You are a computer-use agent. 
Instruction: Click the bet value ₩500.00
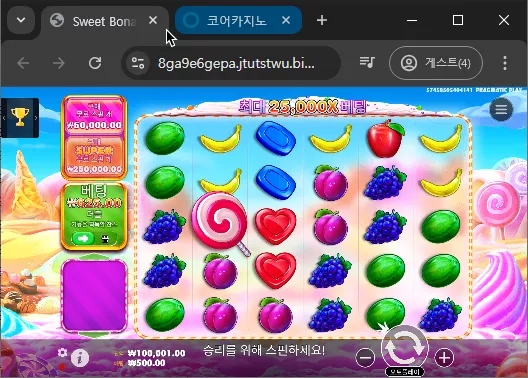pyautogui.click(x=146, y=363)
